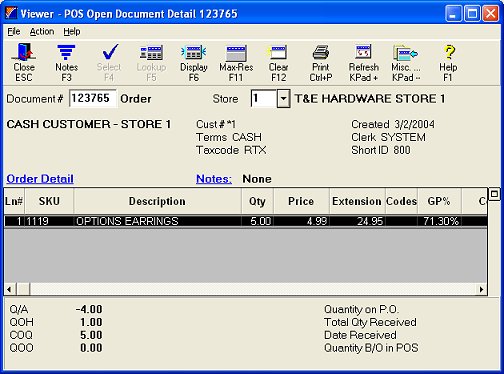
Task: Refresh the view with the Refresh KPad+ icon
Action: [x=364, y=63]
